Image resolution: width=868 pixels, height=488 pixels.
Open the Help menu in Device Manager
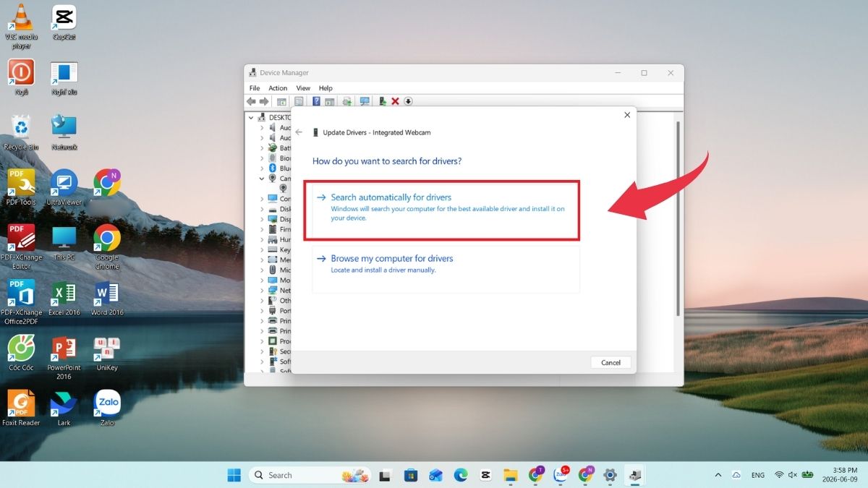[x=325, y=88]
